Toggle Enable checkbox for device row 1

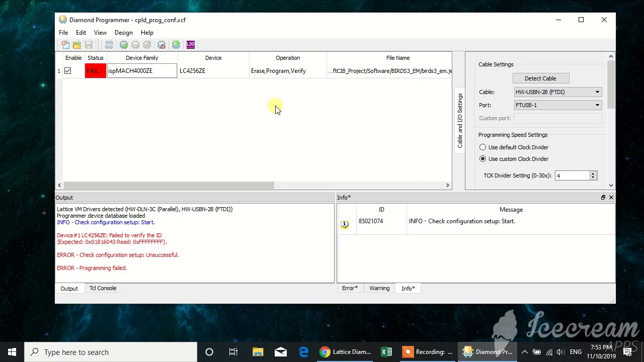pyautogui.click(x=68, y=71)
